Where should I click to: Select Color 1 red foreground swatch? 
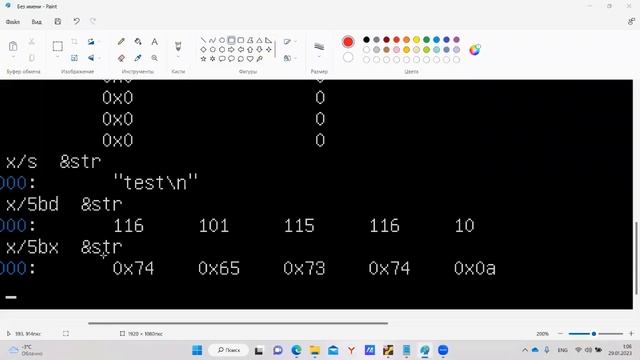tap(348, 42)
